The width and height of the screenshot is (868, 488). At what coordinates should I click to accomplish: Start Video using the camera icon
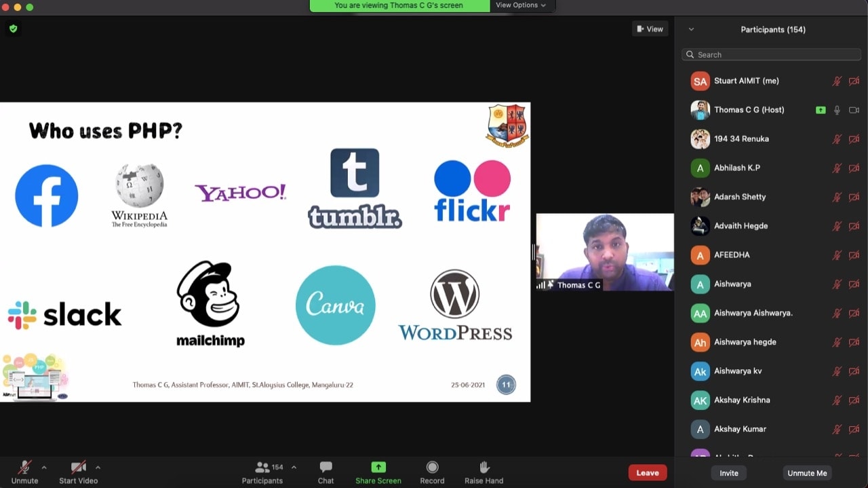coord(79,467)
